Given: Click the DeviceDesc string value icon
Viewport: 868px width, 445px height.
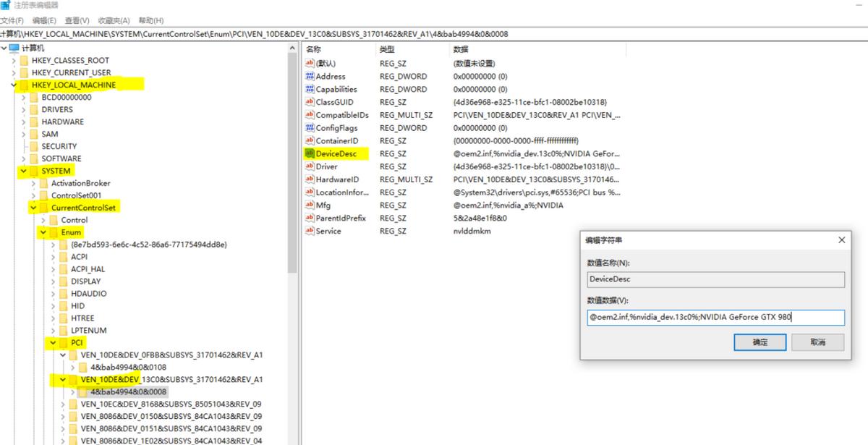Looking at the screenshot, I should (x=310, y=154).
